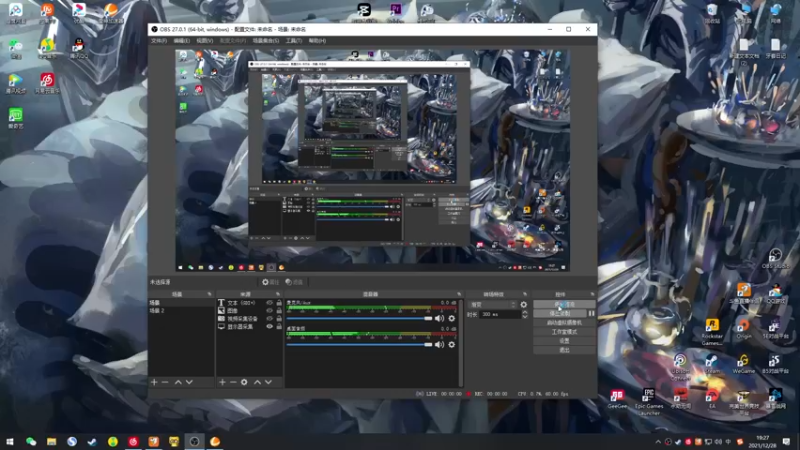Open File Explorer from the taskbar
This screenshot has width=800, height=450.
(x=51, y=441)
